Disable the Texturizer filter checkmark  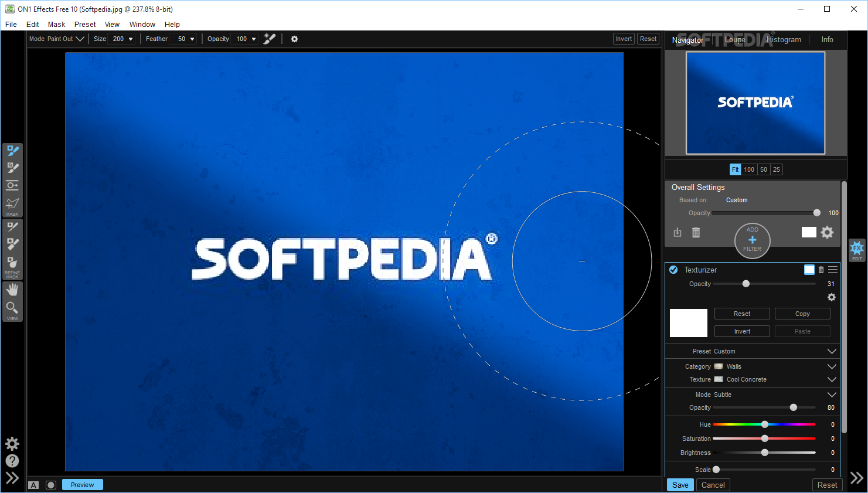point(673,270)
